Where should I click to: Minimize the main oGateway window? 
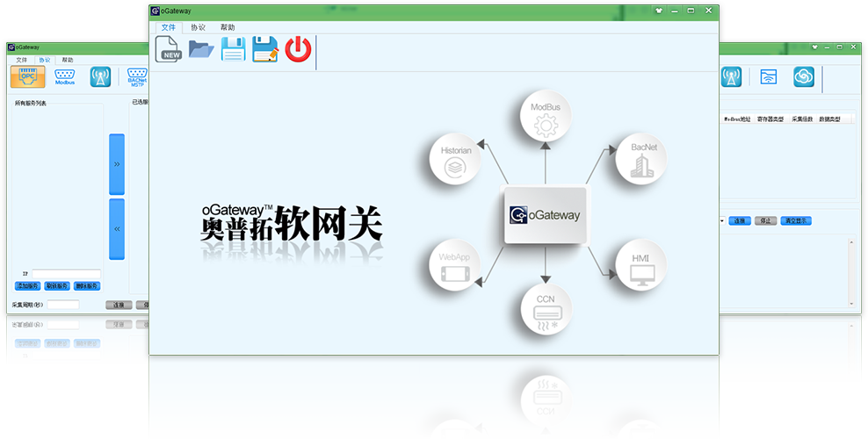click(x=675, y=11)
